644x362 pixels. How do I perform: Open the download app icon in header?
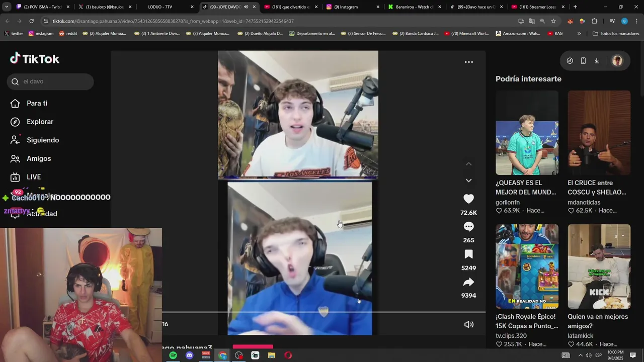[596, 61]
